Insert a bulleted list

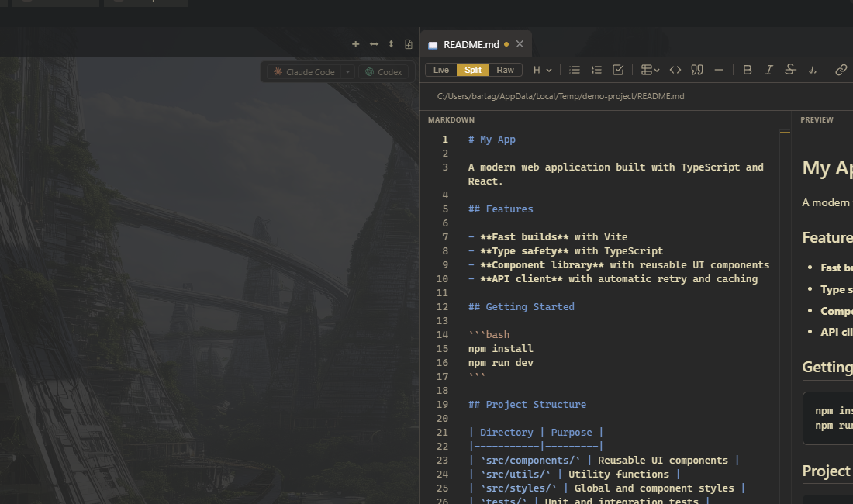[575, 70]
